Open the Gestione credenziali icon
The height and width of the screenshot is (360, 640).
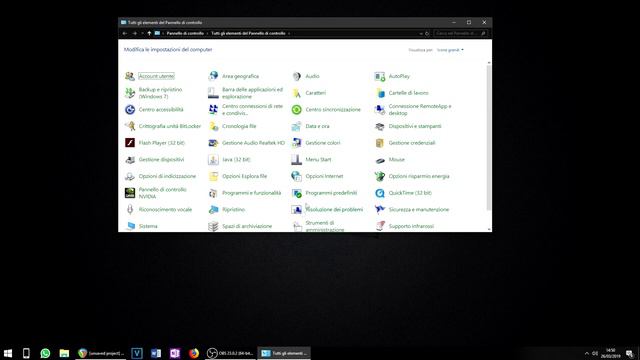(x=380, y=143)
